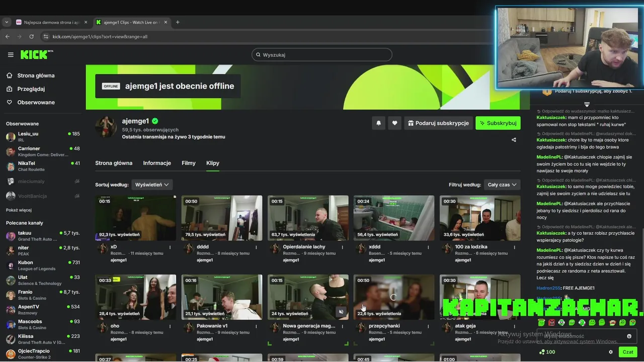This screenshot has height=362, width=644.
Task: Open recommended channel OjciecTrapcio
Action: click(43, 354)
